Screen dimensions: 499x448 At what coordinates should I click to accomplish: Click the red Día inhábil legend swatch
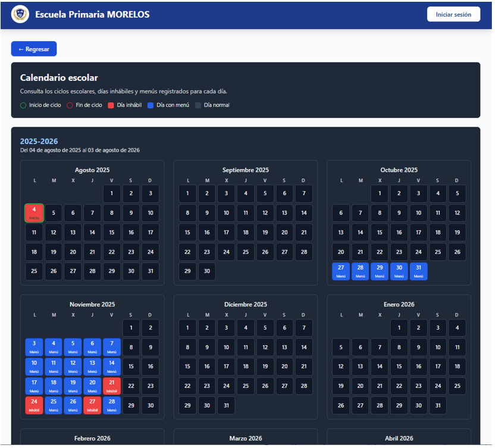(x=111, y=105)
